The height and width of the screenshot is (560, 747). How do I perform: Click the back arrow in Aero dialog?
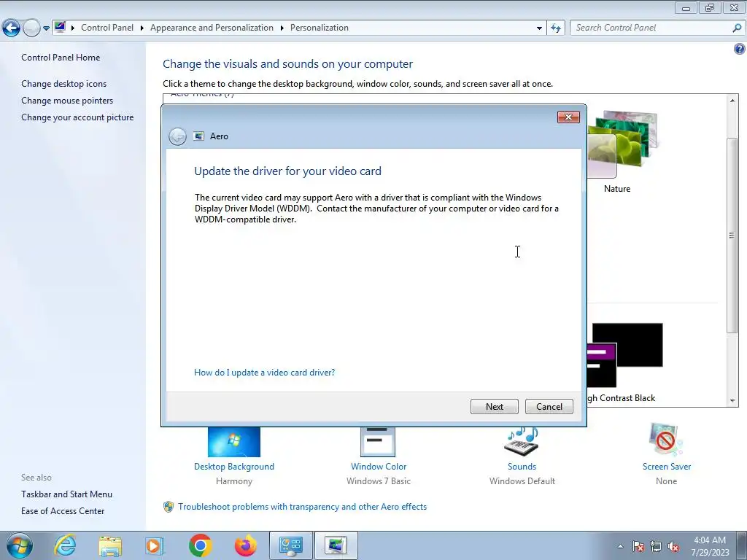(x=178, y=136)
